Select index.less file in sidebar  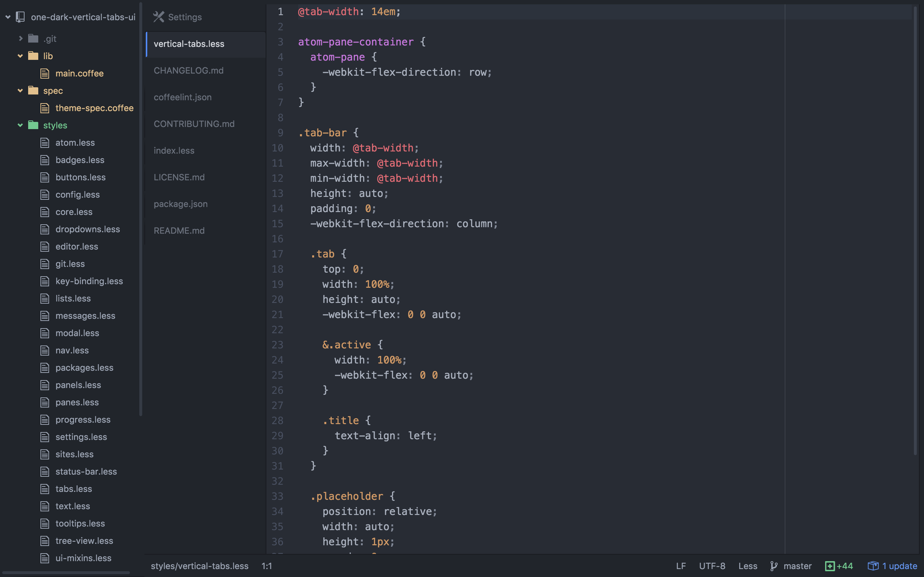(174, 150)
